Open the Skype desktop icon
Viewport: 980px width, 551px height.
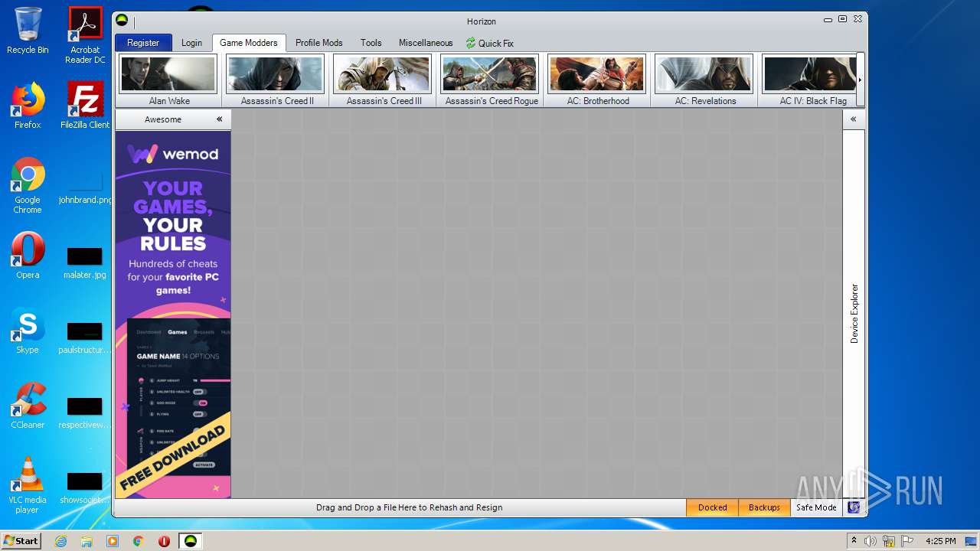pyautogui.click(x=28, y=331)
